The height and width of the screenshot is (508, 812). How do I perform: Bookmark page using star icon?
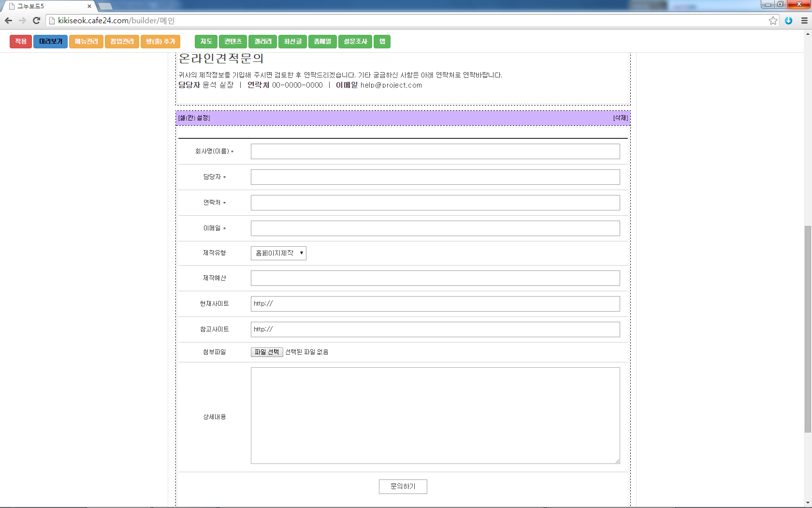[x=773, y=20]
